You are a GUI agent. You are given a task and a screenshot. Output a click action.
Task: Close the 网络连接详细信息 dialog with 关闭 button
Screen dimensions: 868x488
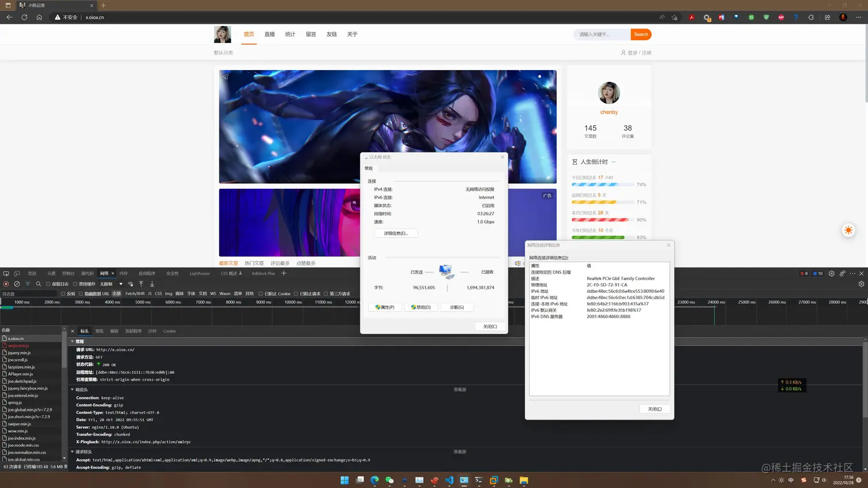coord(654,409)
